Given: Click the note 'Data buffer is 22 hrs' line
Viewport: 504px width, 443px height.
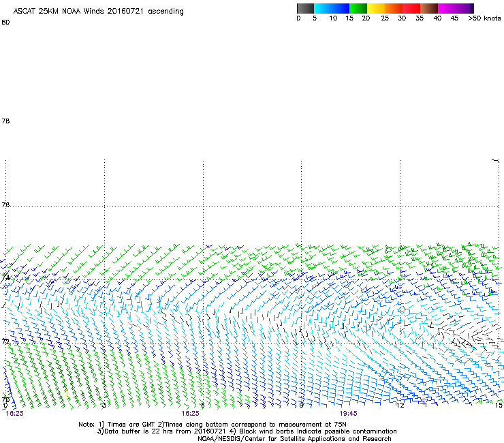Looking at the screenshot, I should point(247,431).
